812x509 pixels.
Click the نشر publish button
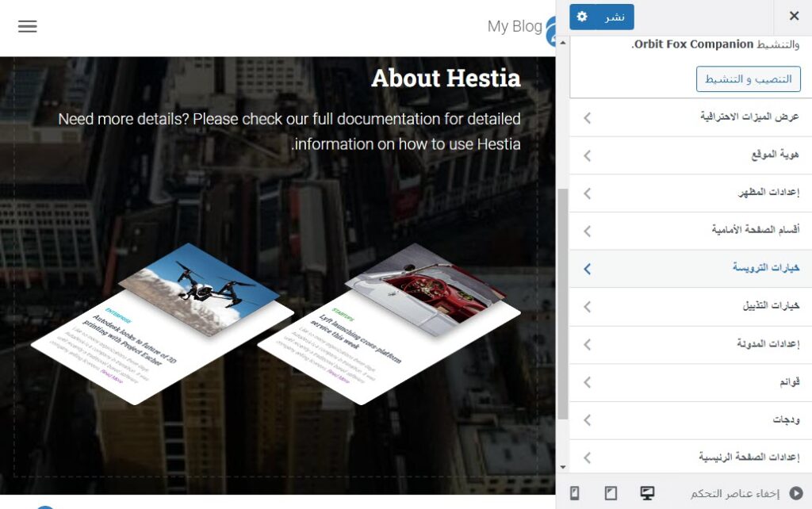[x=615, y=17]
